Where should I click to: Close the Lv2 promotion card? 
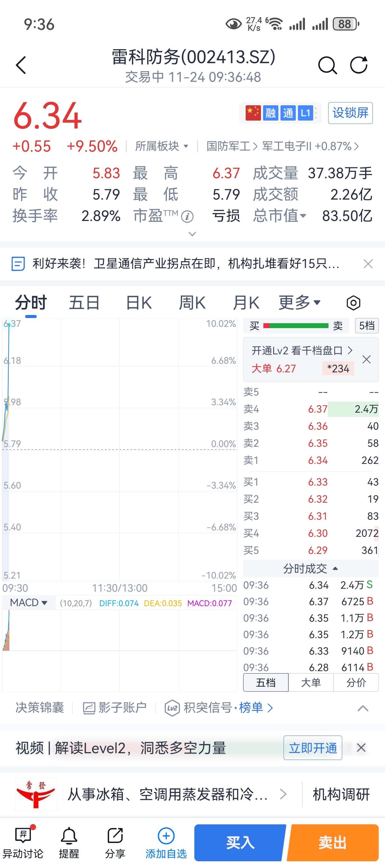click(x=366, y=359)
